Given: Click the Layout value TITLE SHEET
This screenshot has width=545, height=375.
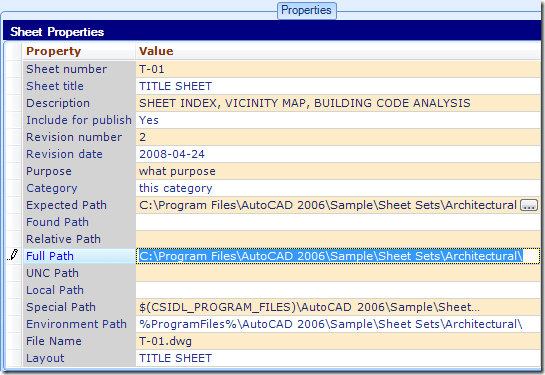Looking at the screenshot, I should (x=176, y=358).
